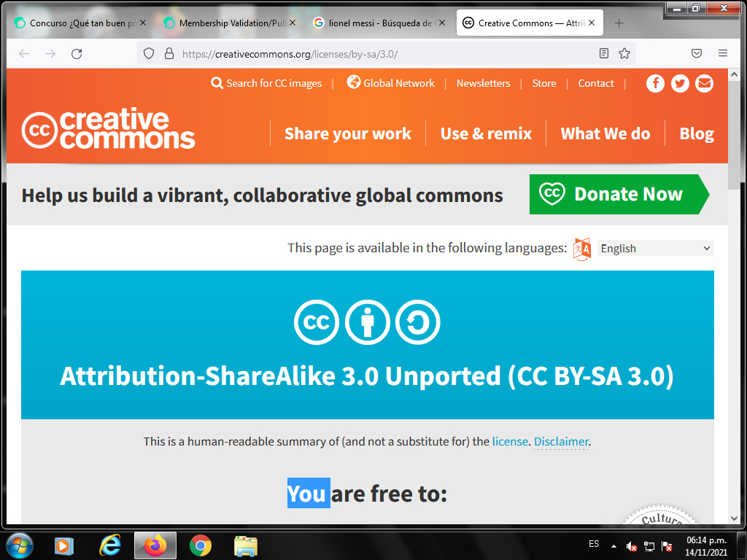Click the address bar URL field

coord(386,54)
